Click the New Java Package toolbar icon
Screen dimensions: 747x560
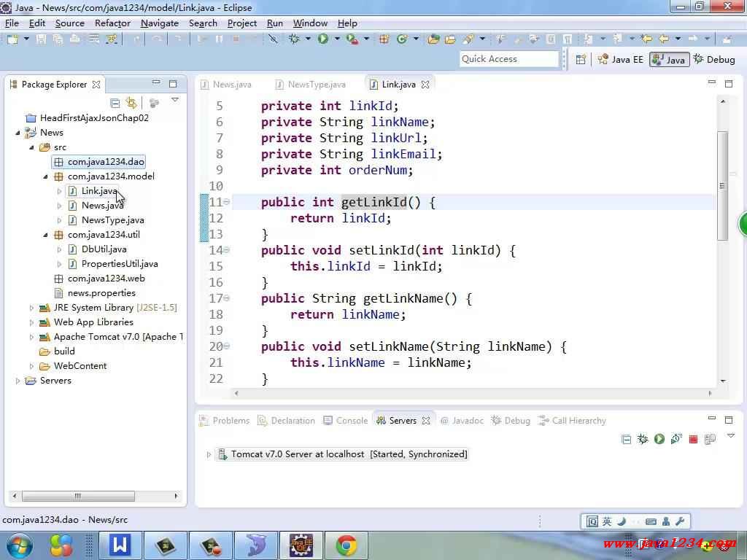[x=384, y=39]
